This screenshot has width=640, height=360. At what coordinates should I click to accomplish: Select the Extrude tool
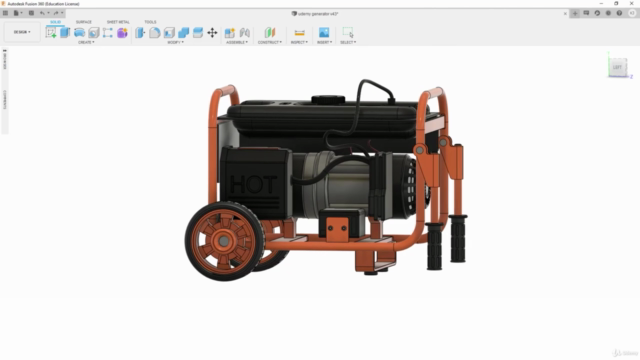[x=65, y=33]
